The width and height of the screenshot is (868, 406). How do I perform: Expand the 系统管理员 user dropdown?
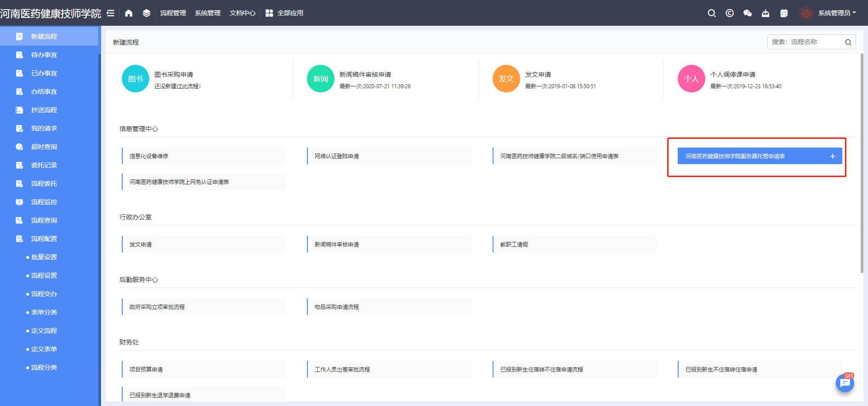(836, 13)
